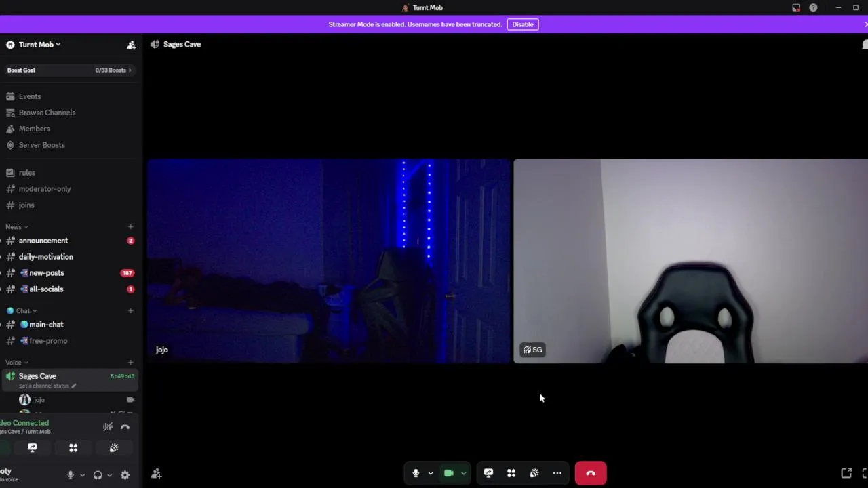Start an Activity from sidebar voice panel
Image resolution: width=868 pixels, height=488 pixels.
73,447
